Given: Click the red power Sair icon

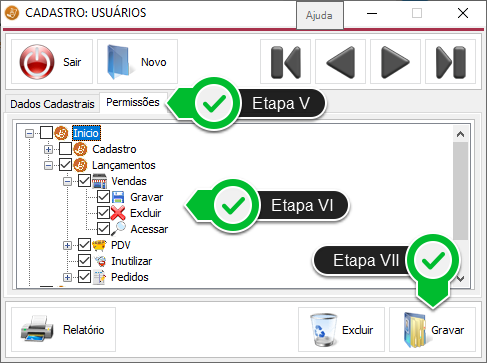Looking at the screenshot, I should coord(37,62).
